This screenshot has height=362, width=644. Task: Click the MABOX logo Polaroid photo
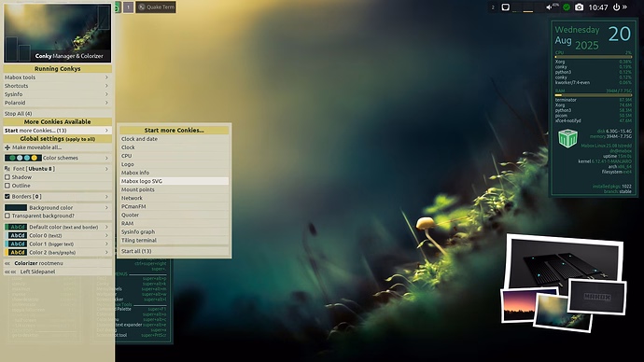pos(597,297)
